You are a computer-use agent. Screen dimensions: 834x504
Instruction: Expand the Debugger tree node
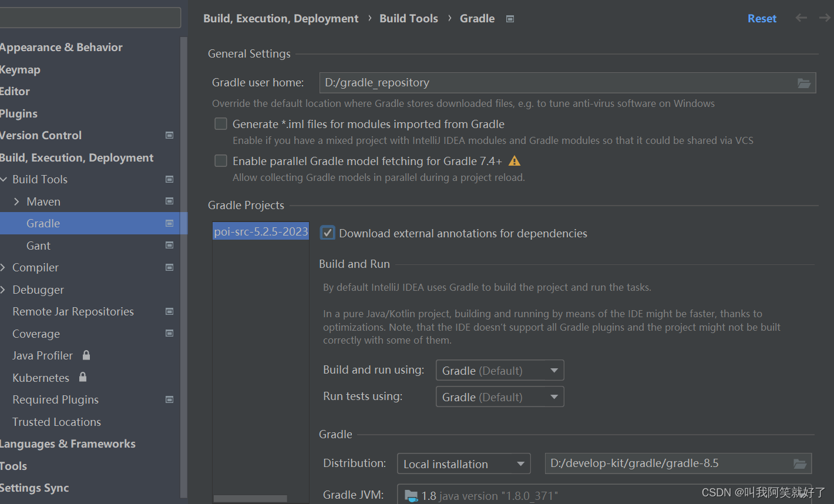click(3, 290)
